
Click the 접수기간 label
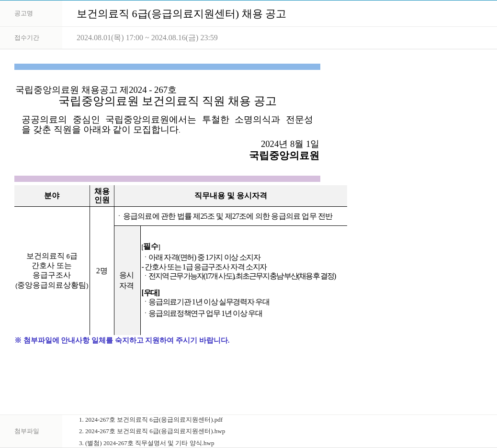coord(27,38)
